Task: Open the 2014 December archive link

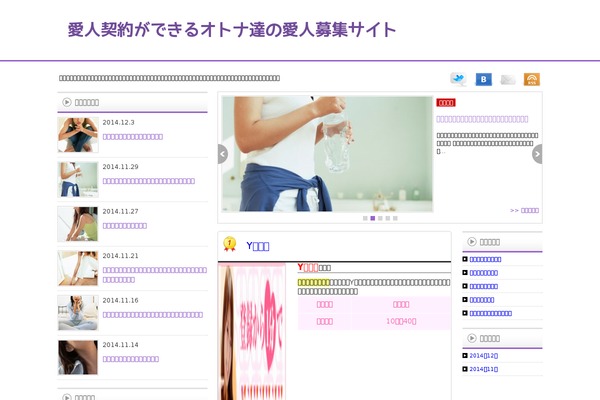Action: (x=484, y=356)
